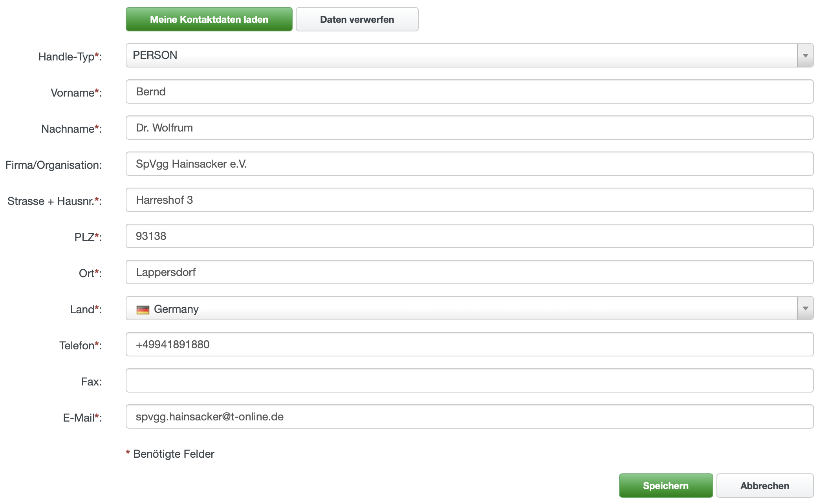Image resolution: width=817 pixels, height=504 pixels.
Task: Cancel with the Abbrechen button
Action: point(764,486)
